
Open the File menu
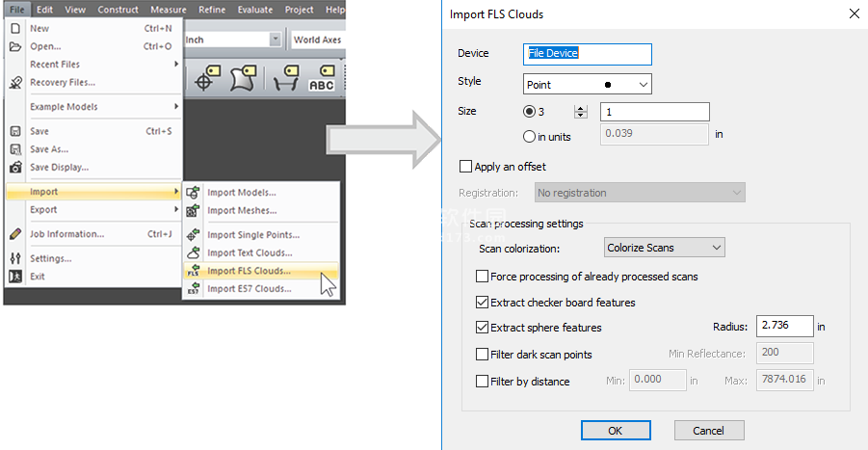[x=17, y=10]
